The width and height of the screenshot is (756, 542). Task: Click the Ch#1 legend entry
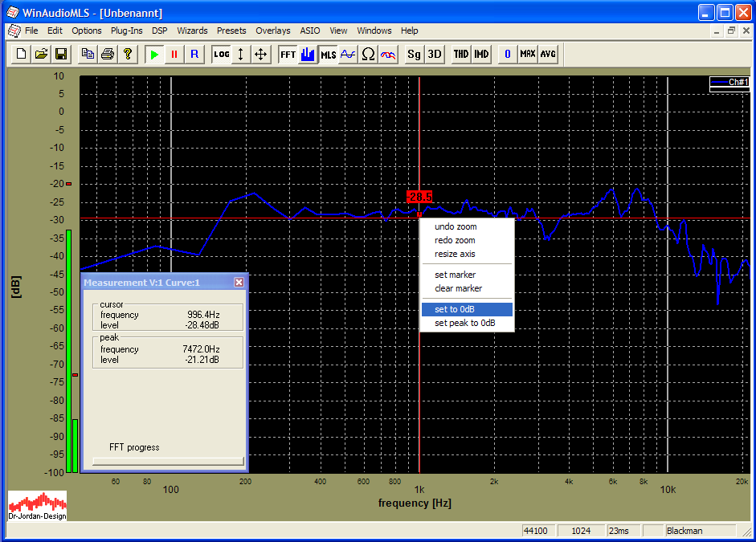(729, 82)
